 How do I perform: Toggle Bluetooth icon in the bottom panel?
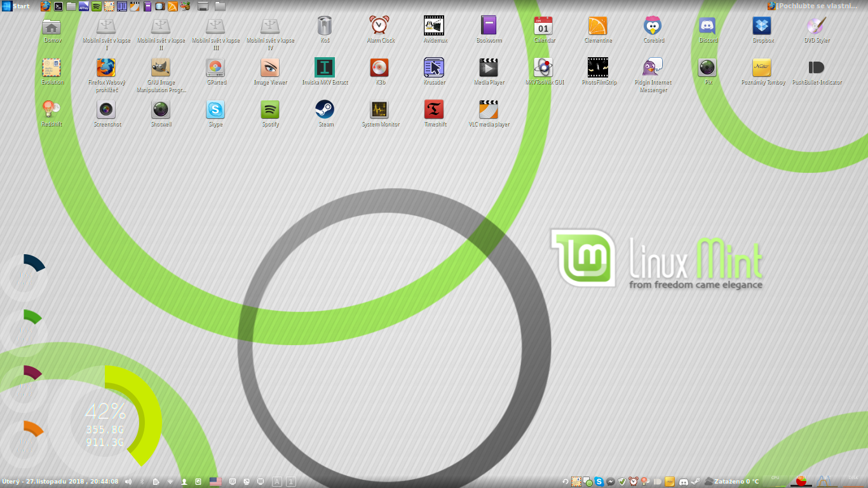point(142,482)
